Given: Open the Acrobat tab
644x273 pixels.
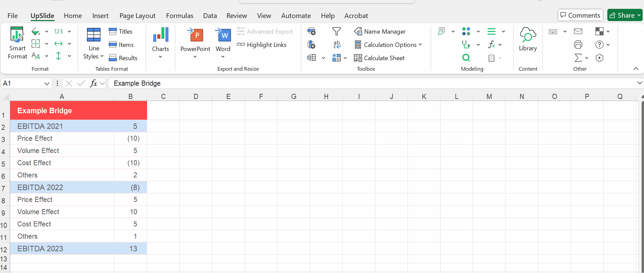Looking at the screenshot, I should (356, 16).
